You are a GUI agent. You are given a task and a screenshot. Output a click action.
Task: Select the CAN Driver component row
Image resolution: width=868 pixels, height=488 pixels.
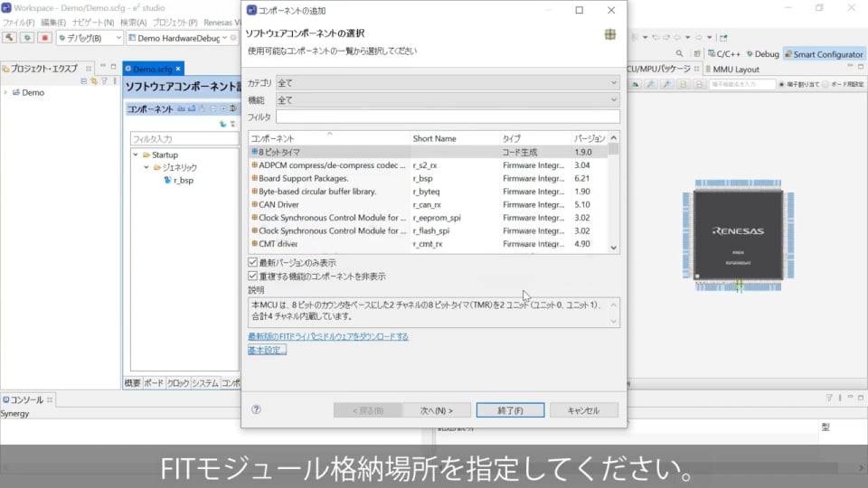tap(429, 204)
